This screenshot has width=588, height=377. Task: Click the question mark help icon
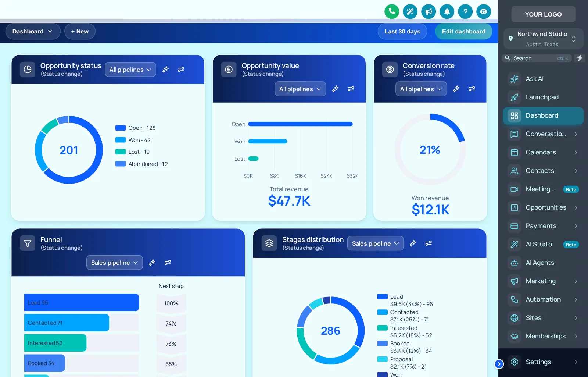click(x=465, y=11)
